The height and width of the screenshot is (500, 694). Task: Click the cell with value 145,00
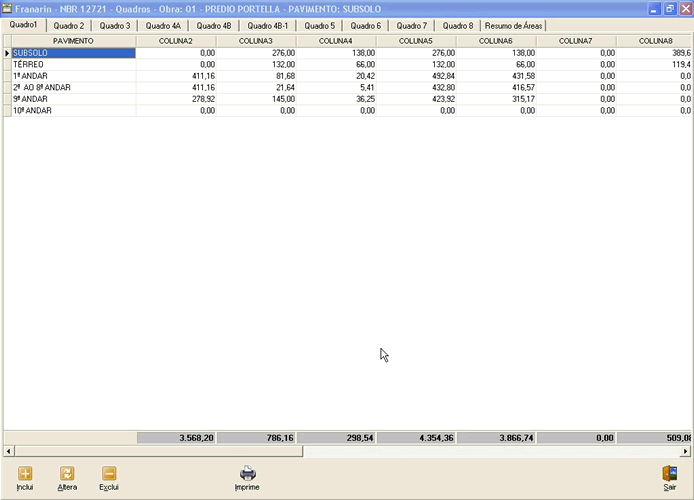pos(256,99)
